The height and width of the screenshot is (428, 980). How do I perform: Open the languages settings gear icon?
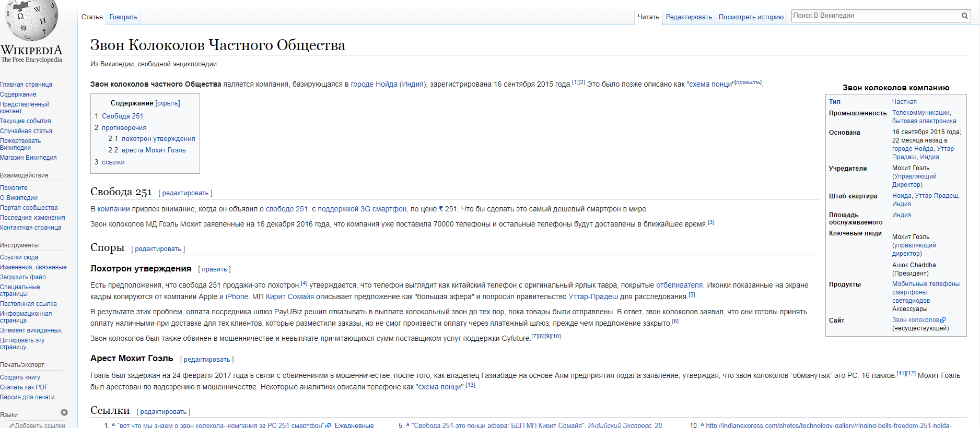pyautogui.click(x=64, y=412)
